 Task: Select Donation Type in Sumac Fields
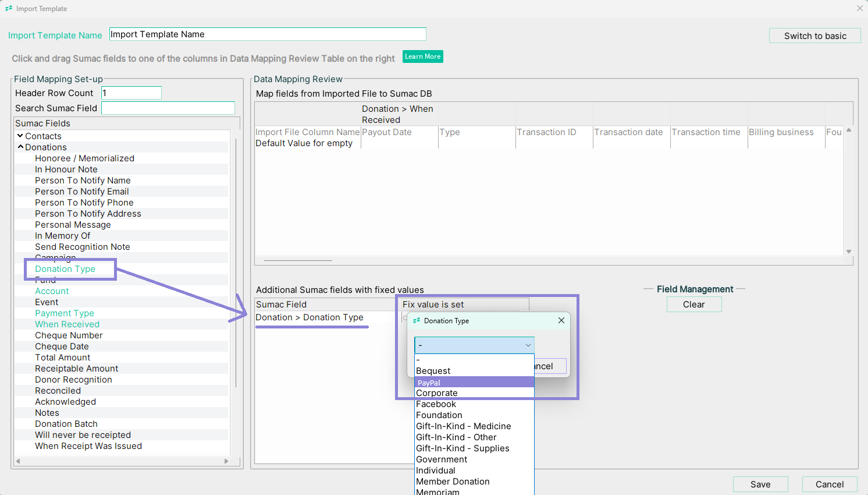(65, 269)
